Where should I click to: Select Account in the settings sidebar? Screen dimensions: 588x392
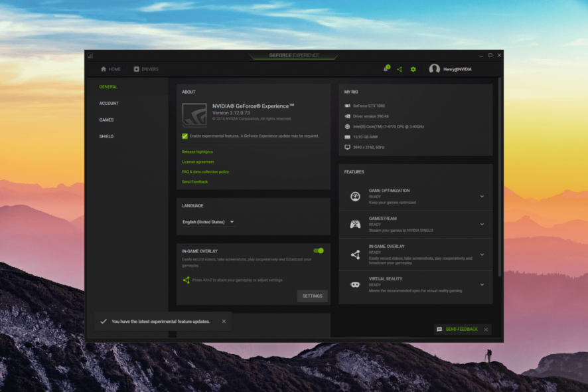[109, 103]
